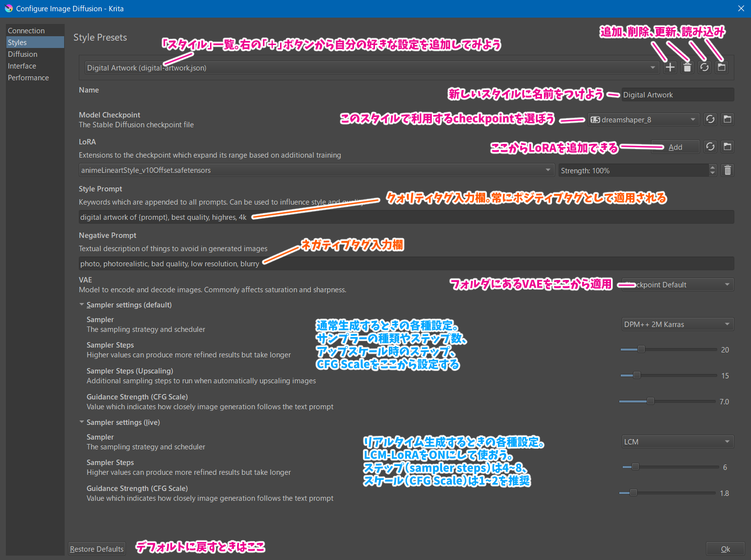Click Restore Defaults button
The width and height of the screenshot is (751, 560).
point(96,549)
